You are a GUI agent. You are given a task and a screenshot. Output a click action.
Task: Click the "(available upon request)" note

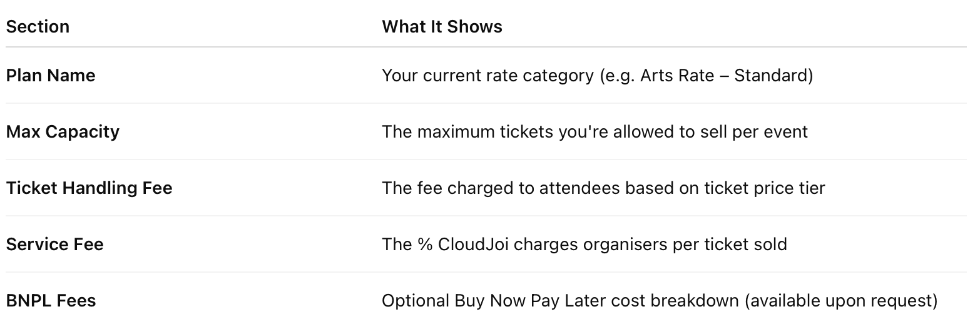[840, 301]
